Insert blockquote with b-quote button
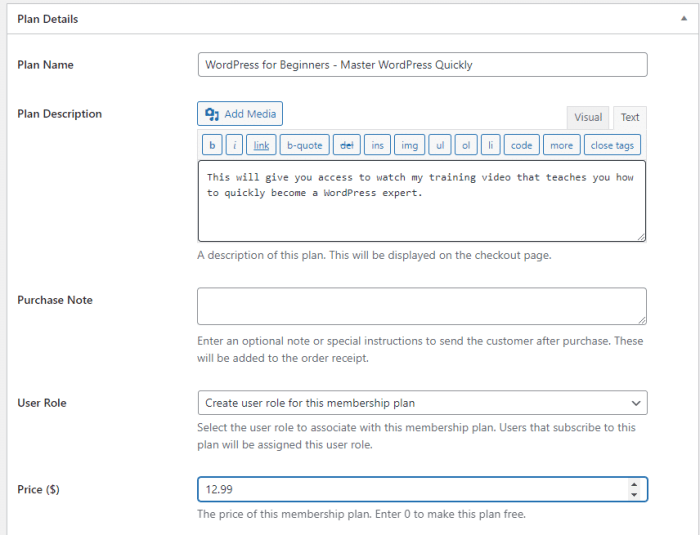The image size is (700, 535). point(304,145)
